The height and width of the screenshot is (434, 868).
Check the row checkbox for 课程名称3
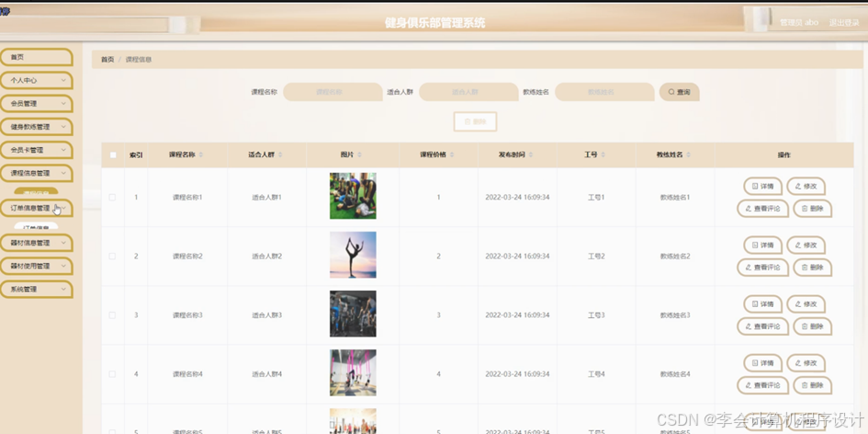coord(112,314)
